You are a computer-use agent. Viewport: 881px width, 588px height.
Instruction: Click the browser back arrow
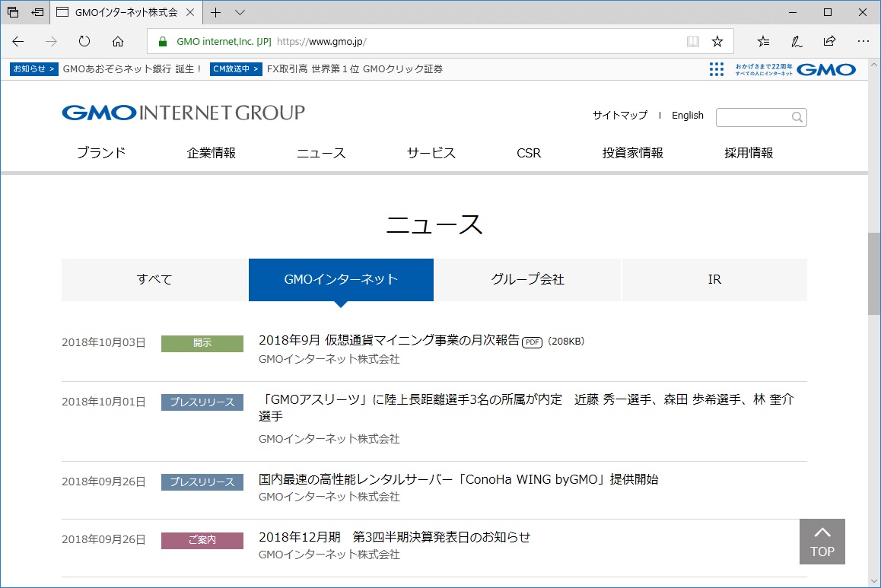[17, 42]
